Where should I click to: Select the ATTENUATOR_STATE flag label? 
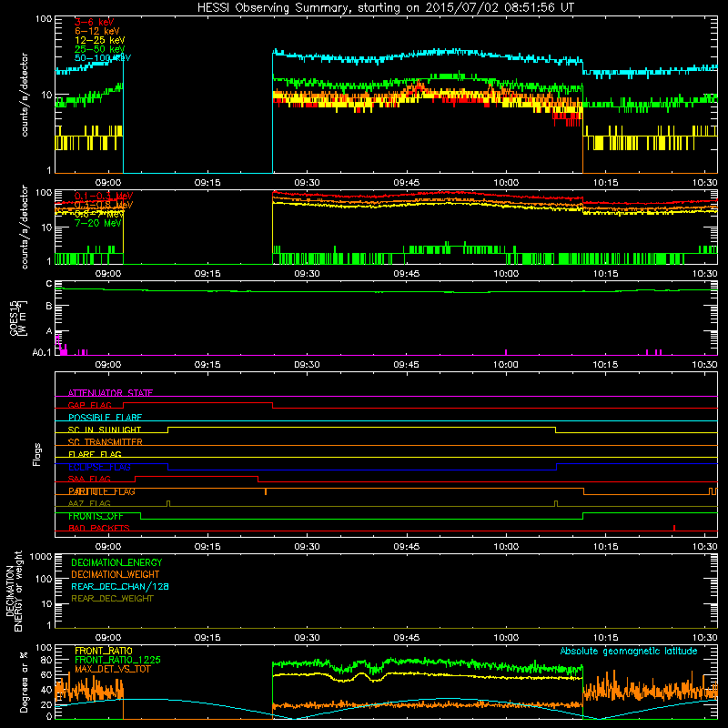click(110, 393)
